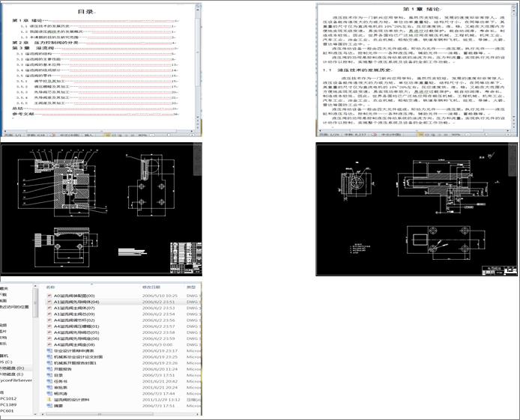This screenshot has width=520, height=420.
Task: Open PC601 in network list
Action: tap(7, 411)
